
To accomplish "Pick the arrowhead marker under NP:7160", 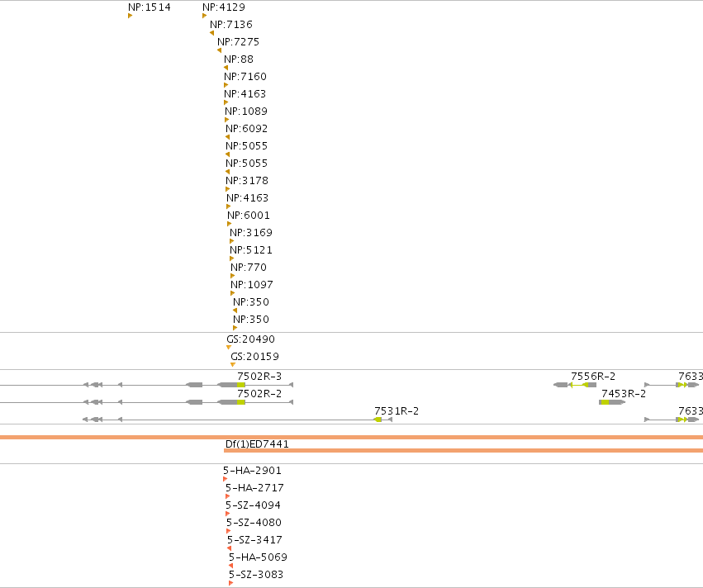I will point(226,85).
